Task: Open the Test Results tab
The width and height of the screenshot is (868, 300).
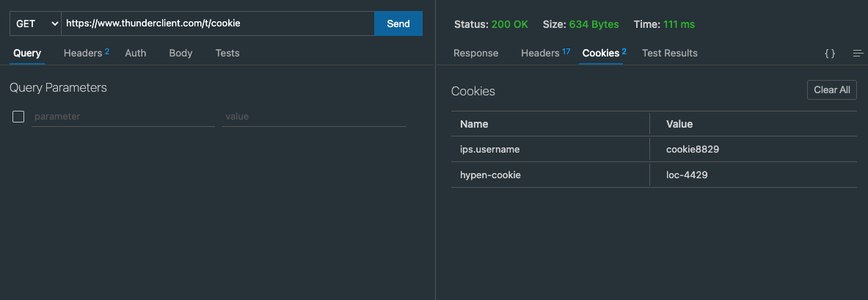Action: tap(669, 53)
